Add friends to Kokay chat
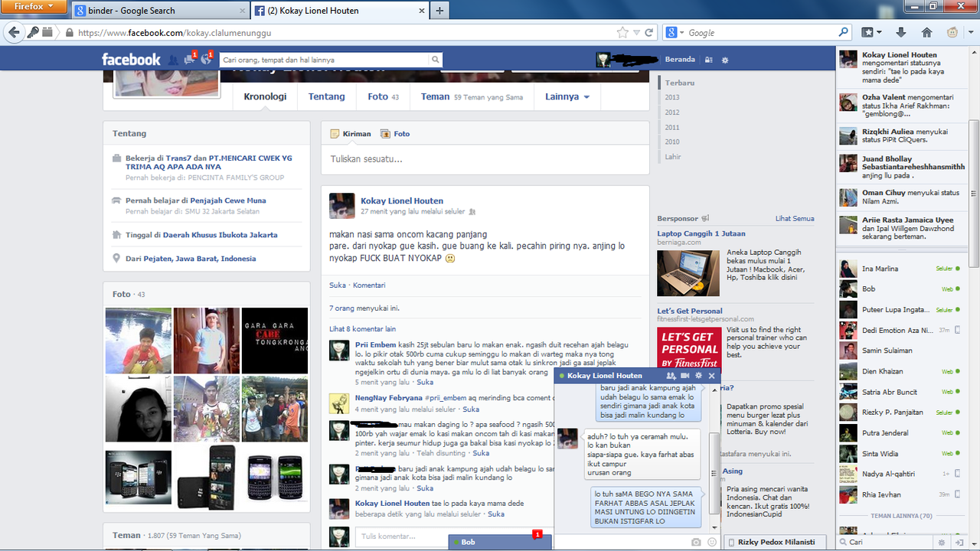Screen dimensions: 980x551 tap(671, 376)
